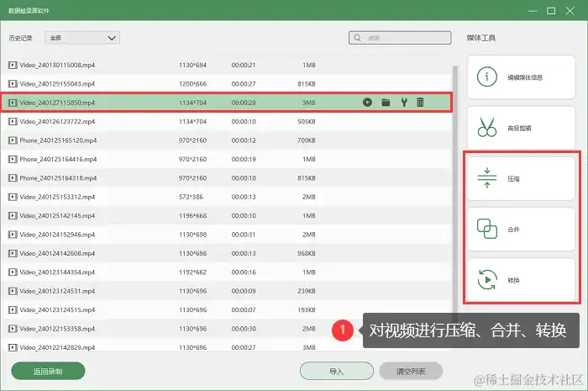Select the Video_240123124531.mp4 file name
This screenshot has width=588, height=391.
[x=57, y=291]
